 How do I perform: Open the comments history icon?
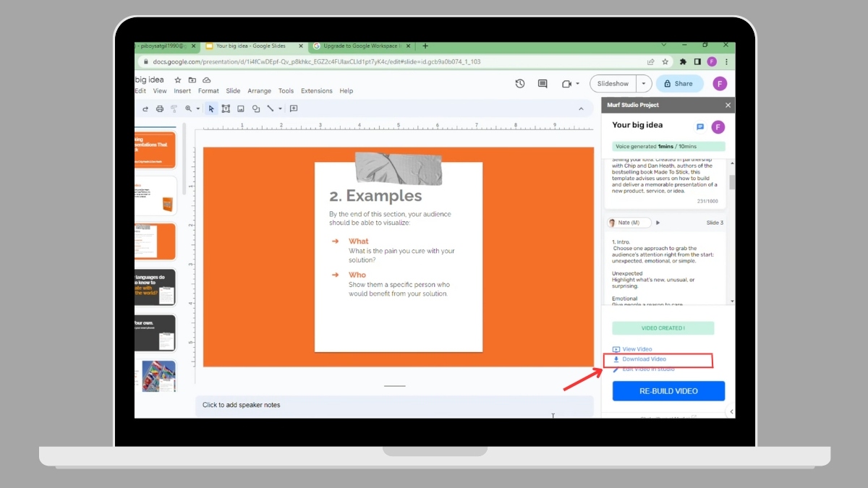[x=542, y=84]
